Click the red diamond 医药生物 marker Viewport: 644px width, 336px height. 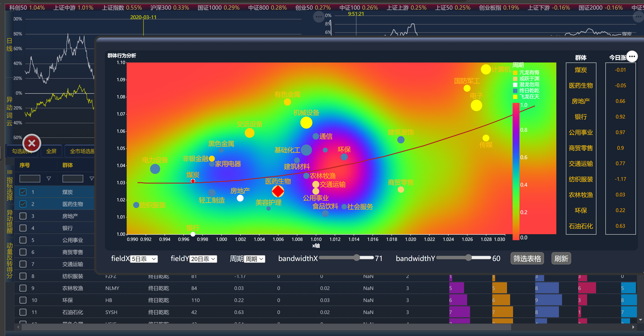pos(278,191)
